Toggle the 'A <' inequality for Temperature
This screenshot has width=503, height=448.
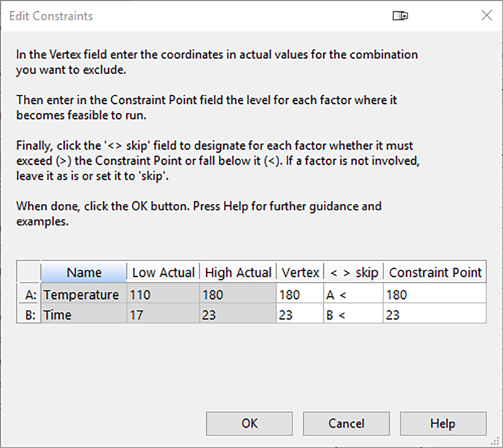[352, 294]
